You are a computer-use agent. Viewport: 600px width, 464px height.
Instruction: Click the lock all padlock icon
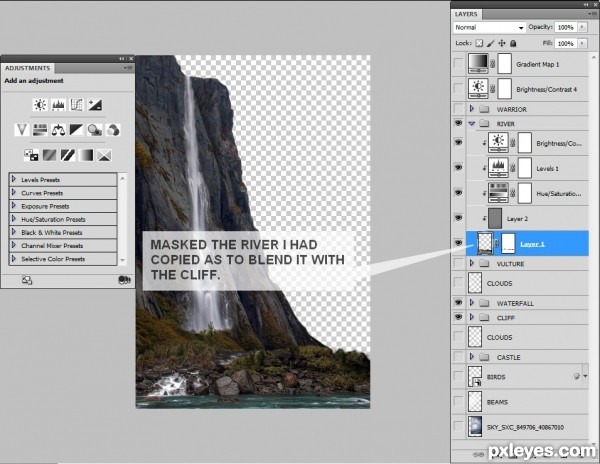tap(513, 43)
